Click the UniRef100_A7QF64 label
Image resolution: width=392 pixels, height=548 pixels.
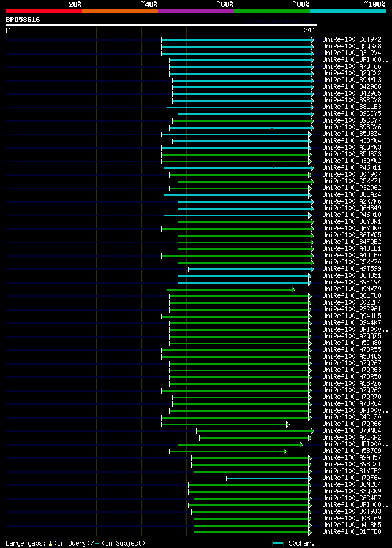352,478
